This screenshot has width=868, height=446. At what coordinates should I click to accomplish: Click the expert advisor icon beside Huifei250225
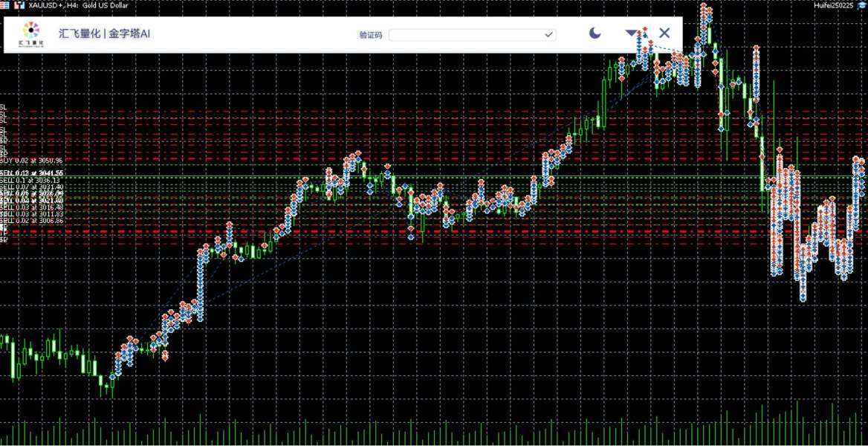861,5
